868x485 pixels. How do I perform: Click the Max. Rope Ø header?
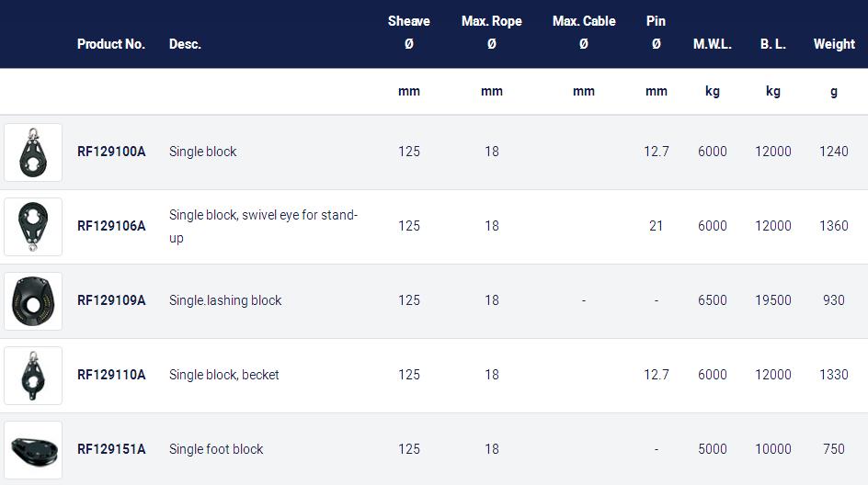click(492, 32)
